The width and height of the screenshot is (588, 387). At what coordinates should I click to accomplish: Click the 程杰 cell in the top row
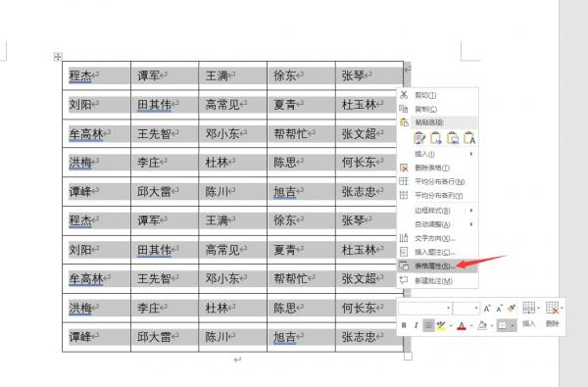coord(96,75)
